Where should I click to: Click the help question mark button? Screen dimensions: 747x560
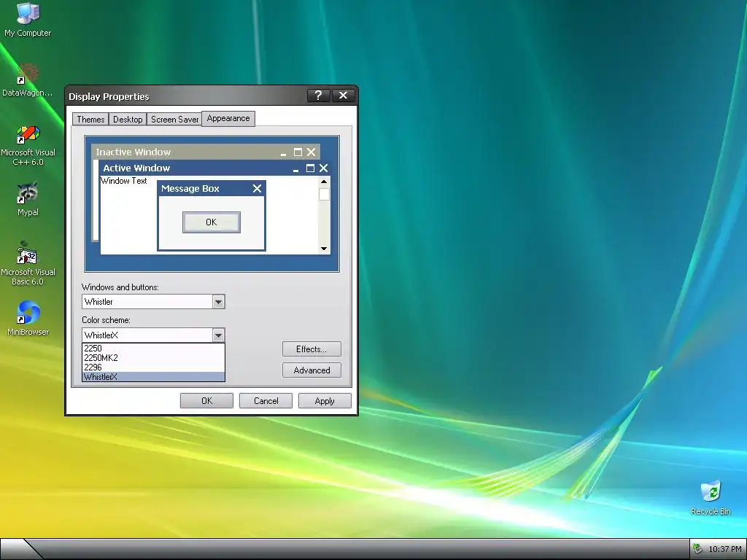pos(318,96)
